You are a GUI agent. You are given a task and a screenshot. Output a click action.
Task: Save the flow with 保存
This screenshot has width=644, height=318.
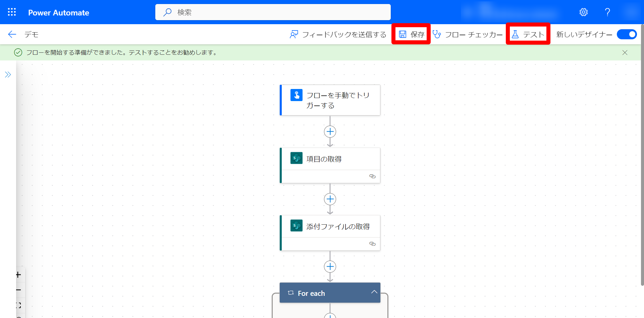coord(411,34)
